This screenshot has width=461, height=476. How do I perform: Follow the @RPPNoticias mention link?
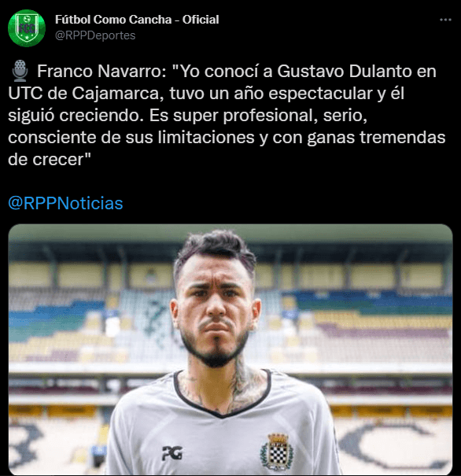point(65,203)
